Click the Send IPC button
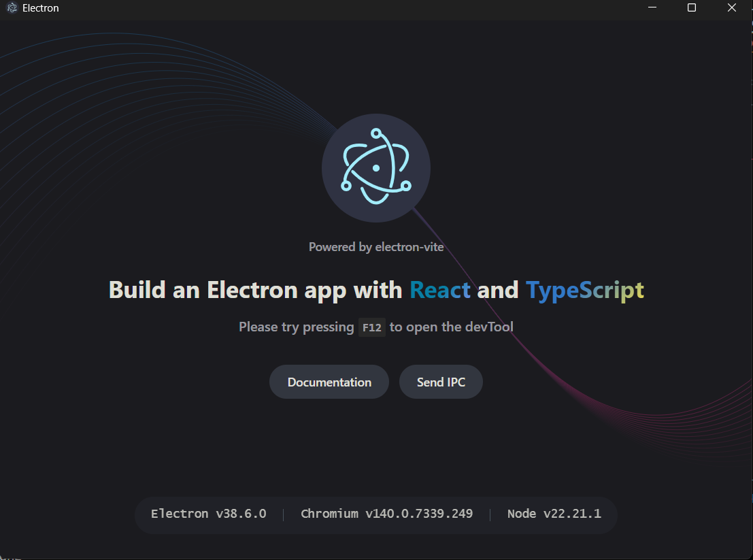This screenshot has width=753, height=560. click(441, 382)
